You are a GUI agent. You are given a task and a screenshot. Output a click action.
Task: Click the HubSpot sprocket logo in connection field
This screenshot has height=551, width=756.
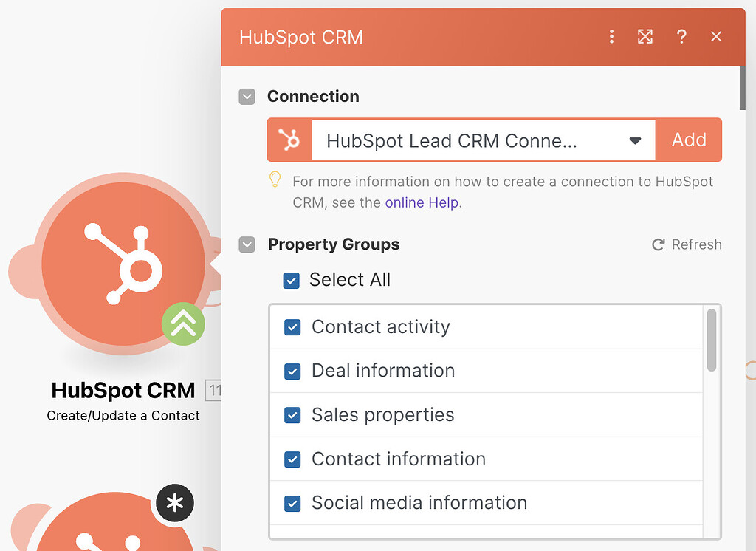point(289,140)
